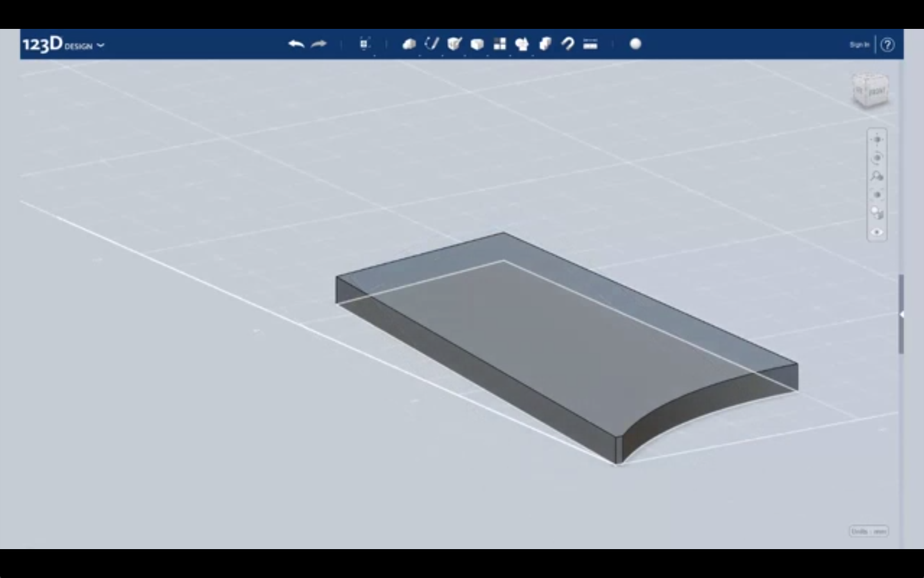This screenshot has height=578, width=924.
Task: Toggle the materials and outlines display
Action: click(x=877, y=214)
